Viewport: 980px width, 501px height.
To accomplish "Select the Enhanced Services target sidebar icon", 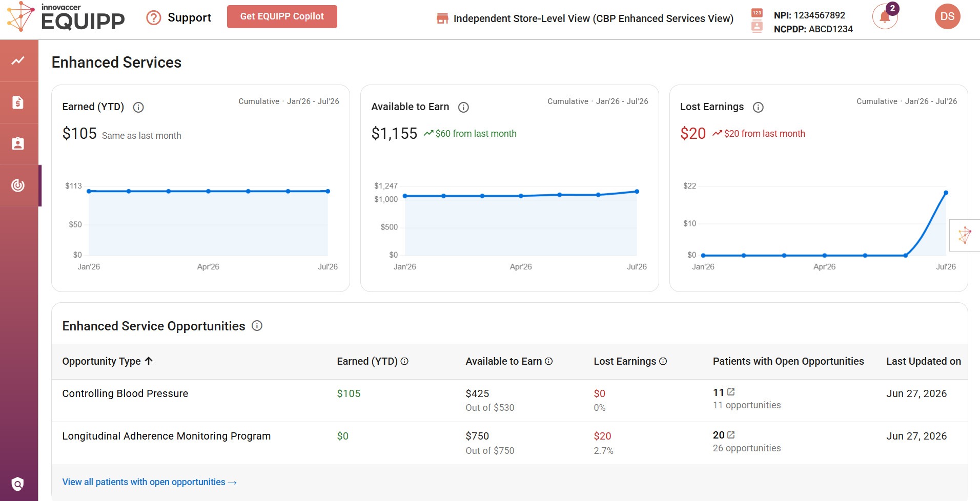I will point(18,185).
